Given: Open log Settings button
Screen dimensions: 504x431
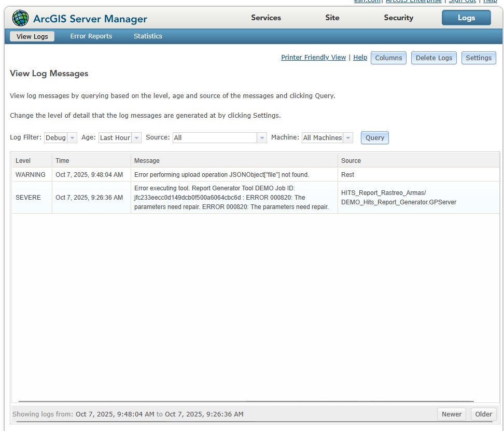Looking at the screenshot, I should pos(478,58).
